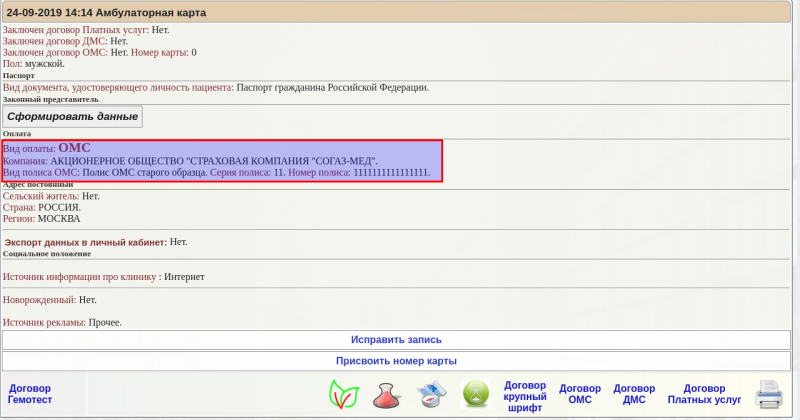Click the 'Экспорт данных в личный кабинет' label
This screenshot has width=800, height=420.
pyautogui.click(x=86, y=242)
